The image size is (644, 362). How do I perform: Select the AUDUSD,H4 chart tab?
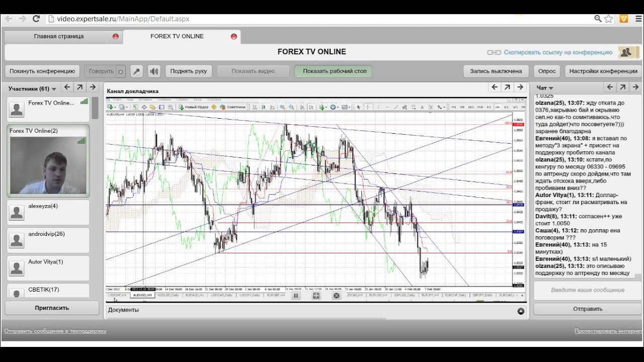tap(142, 295)
